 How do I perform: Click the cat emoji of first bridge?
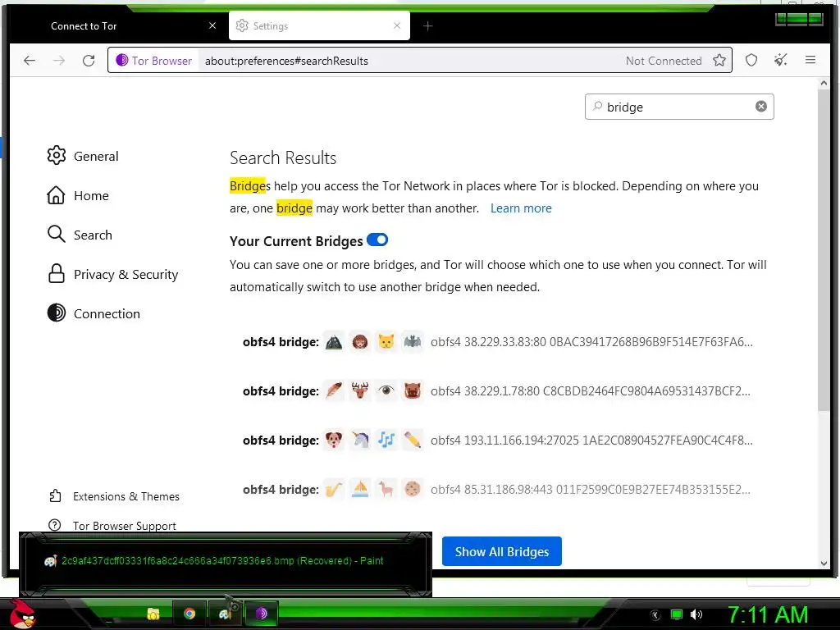tap(386, 342)
